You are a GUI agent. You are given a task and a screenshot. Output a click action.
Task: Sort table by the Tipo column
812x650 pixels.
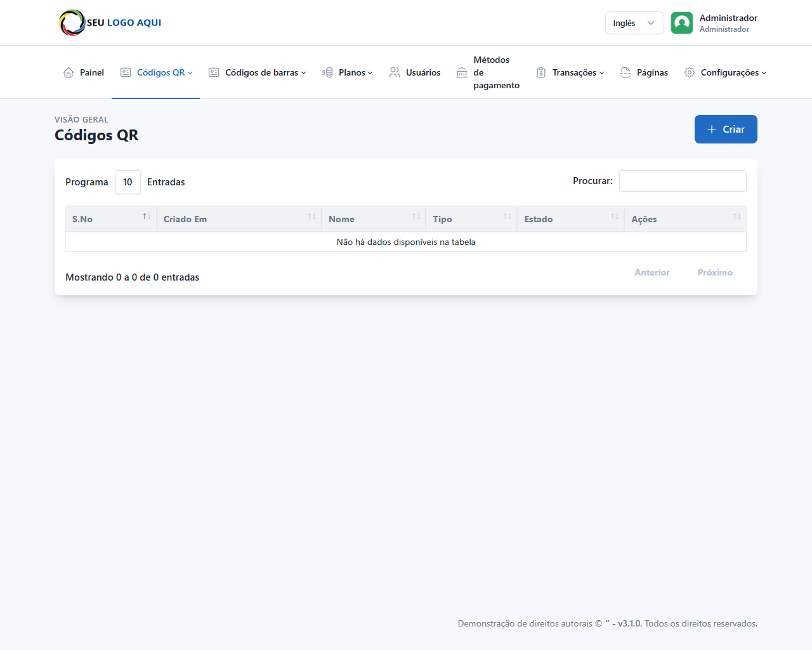coord(471,219)
